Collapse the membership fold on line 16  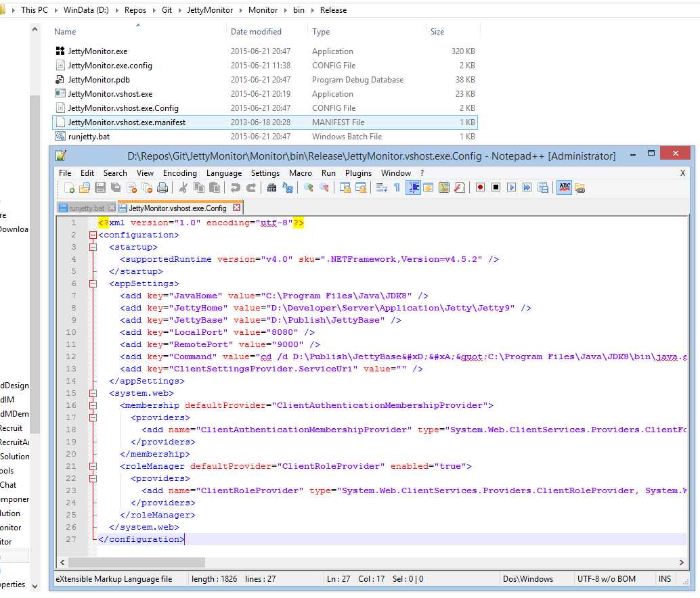tap(93, 405)
